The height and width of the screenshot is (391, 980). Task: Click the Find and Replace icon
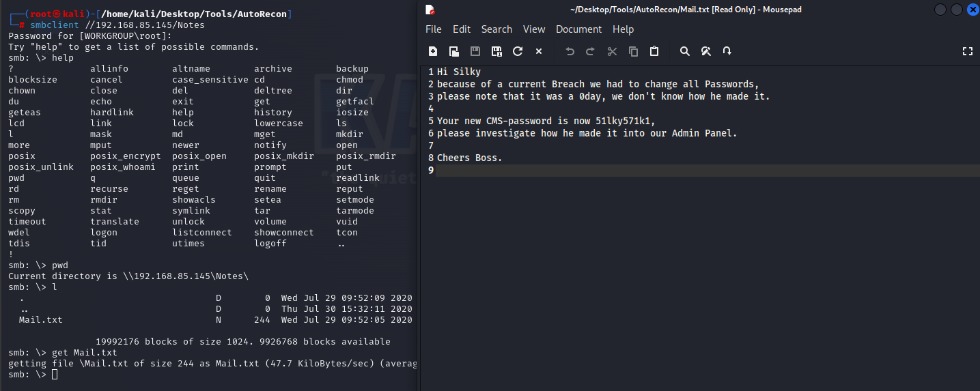click(x=706, y=51)
